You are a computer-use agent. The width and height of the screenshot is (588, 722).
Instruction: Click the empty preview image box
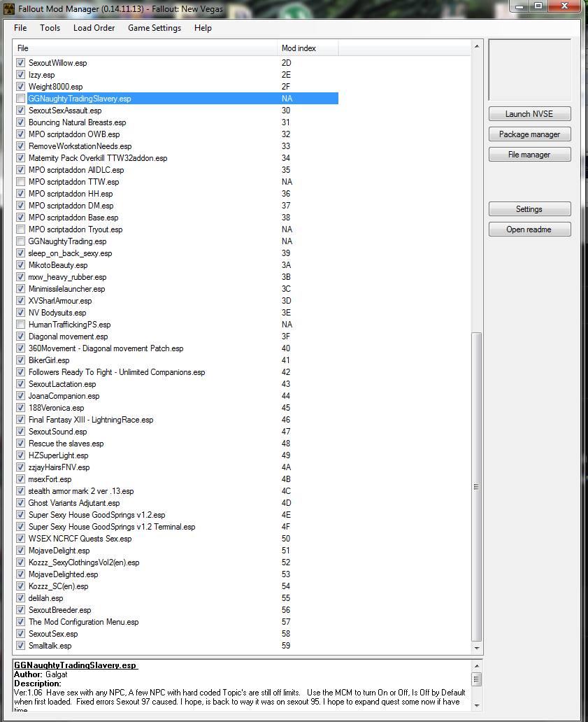(x=529, y=70)
